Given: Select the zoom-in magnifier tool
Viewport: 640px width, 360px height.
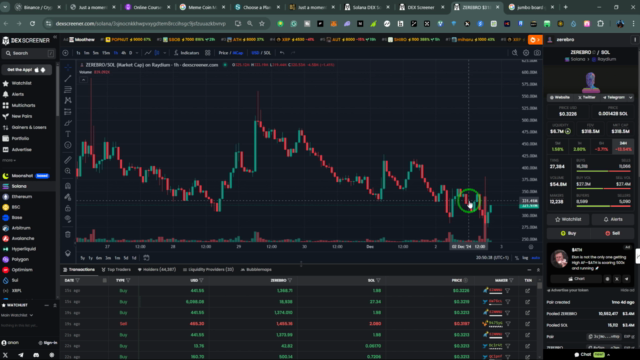Looking at the screenshot, I should click(x=68, y=171).
